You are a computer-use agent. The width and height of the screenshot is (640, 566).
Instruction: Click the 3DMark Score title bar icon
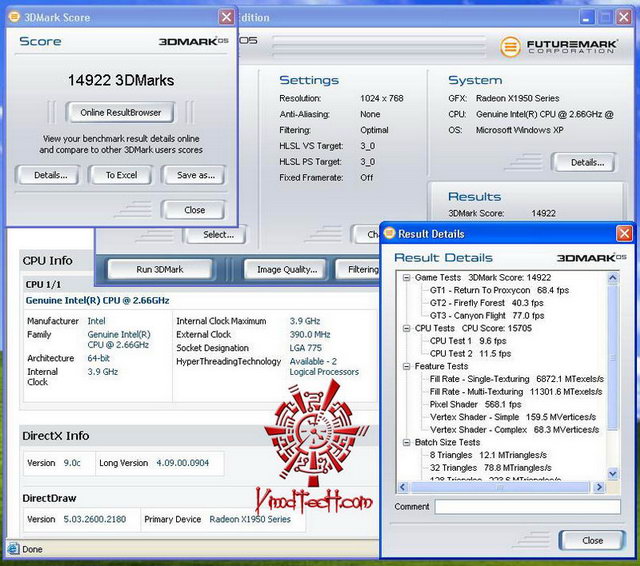click(x=14, y=17)
